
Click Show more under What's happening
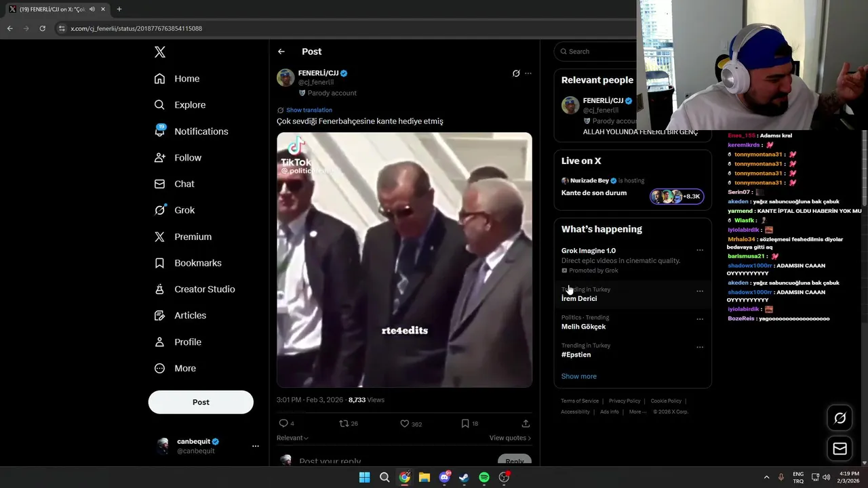click(579, 376)
